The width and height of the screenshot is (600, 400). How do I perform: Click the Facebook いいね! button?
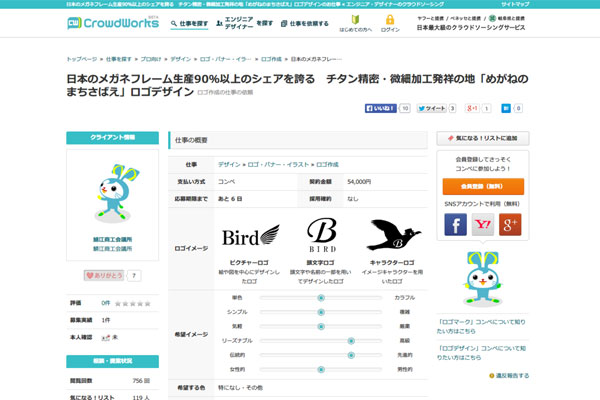381,108
